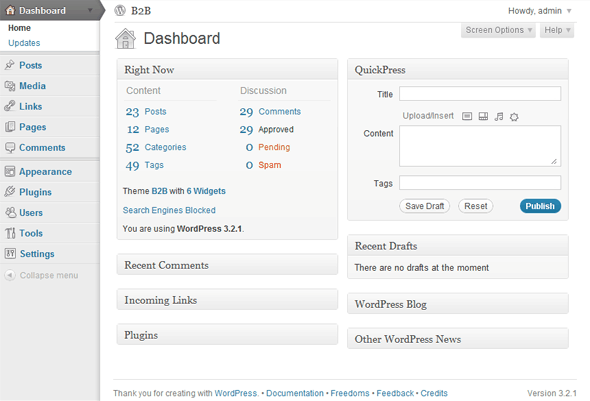Open the 49 Tags link
This screenshot has height=401, width=590.
(x=144, y=165)
